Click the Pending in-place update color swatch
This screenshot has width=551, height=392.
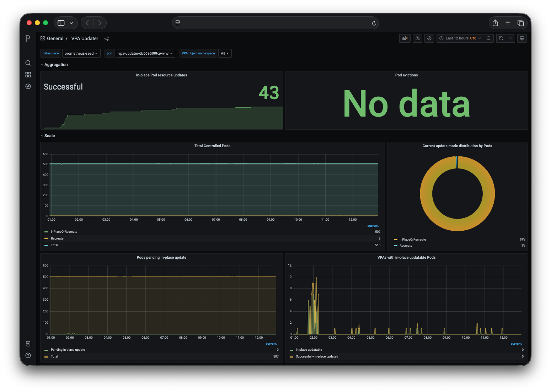pyautogui.click(x=46, y=350)
